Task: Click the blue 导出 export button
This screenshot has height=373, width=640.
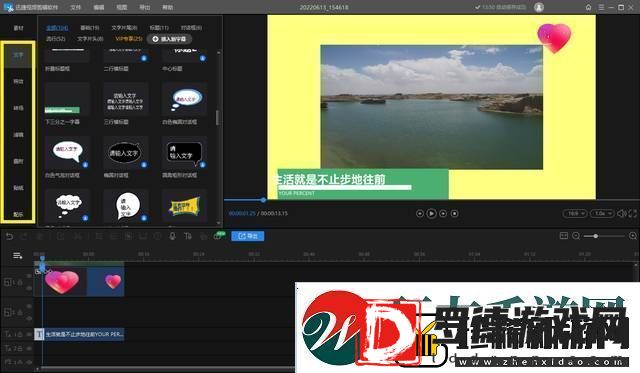Action: pyautogui.click(x=248, y=236)
